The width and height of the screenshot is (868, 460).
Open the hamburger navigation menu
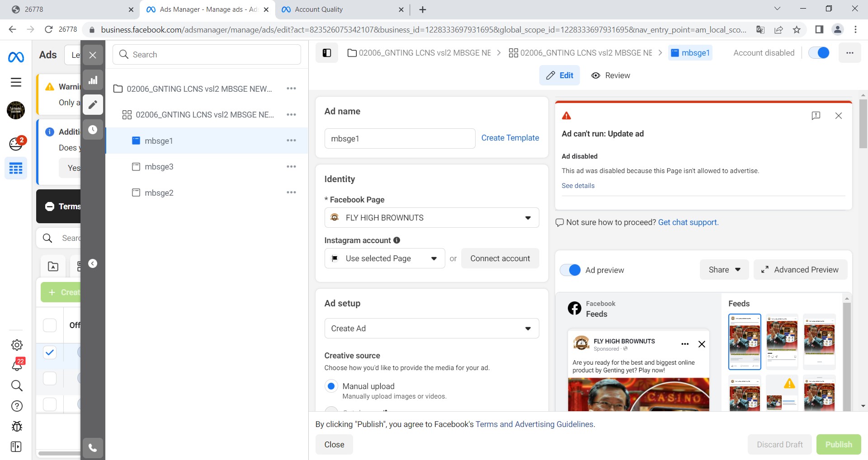click(16, 82)
